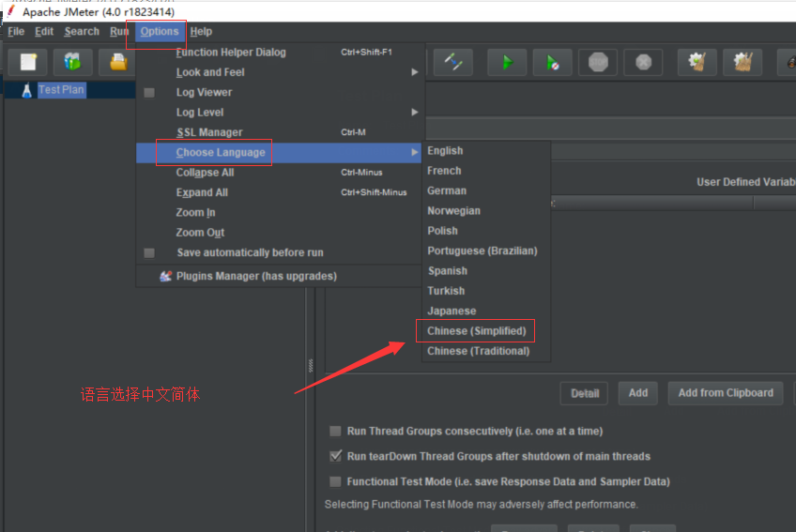Click the Plugins Manager feather icon
This screenshot has height=532, width=796.
pos(165,276)
